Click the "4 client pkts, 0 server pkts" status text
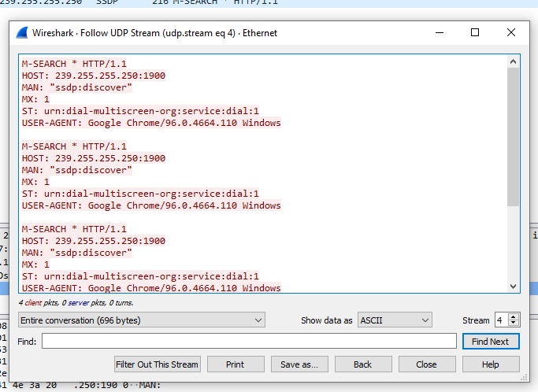Screen dimensions: 538x392 (76, 303)
